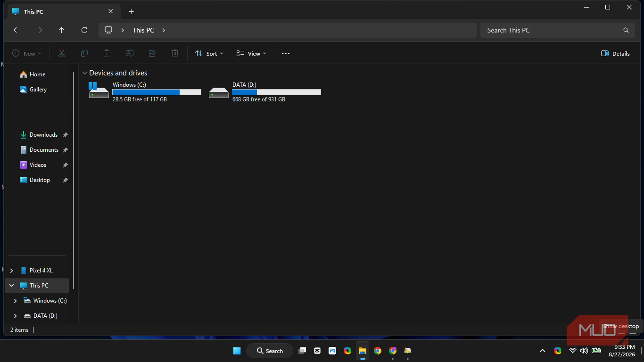Screen dimensions: 644x362
Task: Close the This PC tab
Action: point(110,11)
